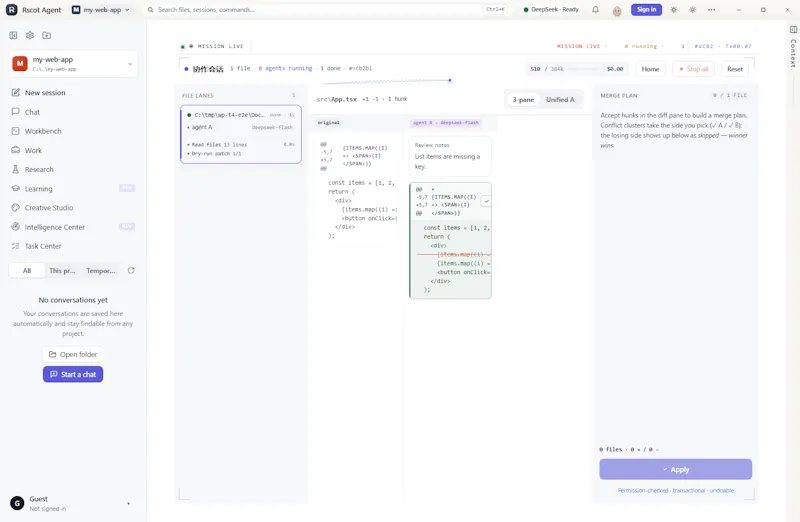
Task: Click the new folder icon in sidebar
Action: tap(46, 35)
